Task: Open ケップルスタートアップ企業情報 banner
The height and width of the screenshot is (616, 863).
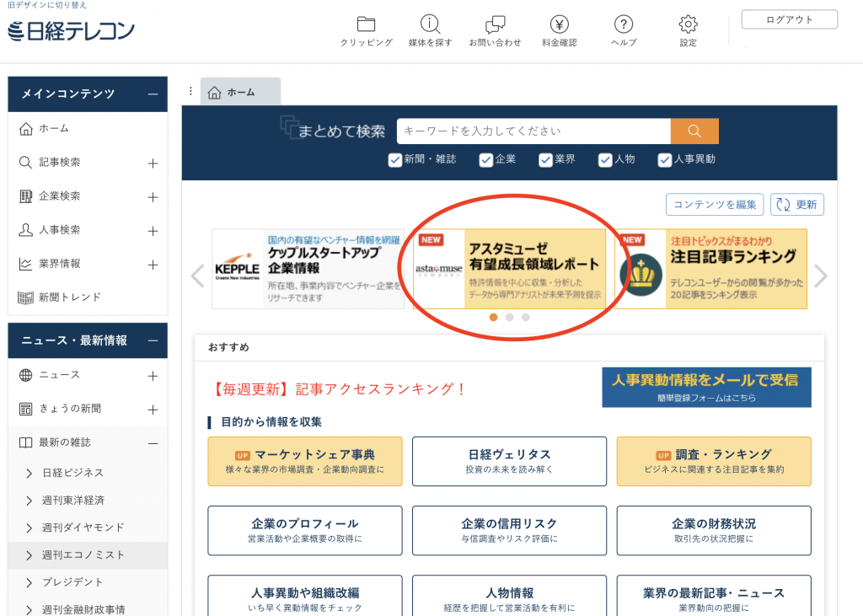Action: [x=308, y=269]
